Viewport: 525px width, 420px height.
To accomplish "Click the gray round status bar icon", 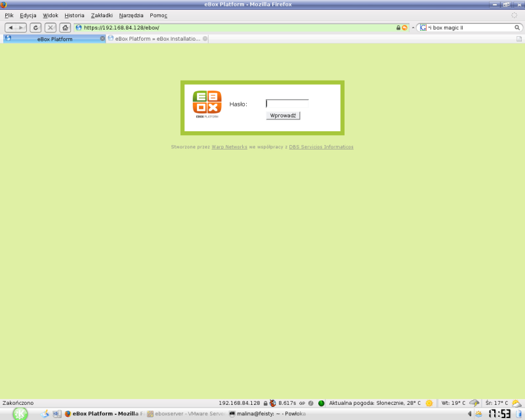I will [310, 403].
